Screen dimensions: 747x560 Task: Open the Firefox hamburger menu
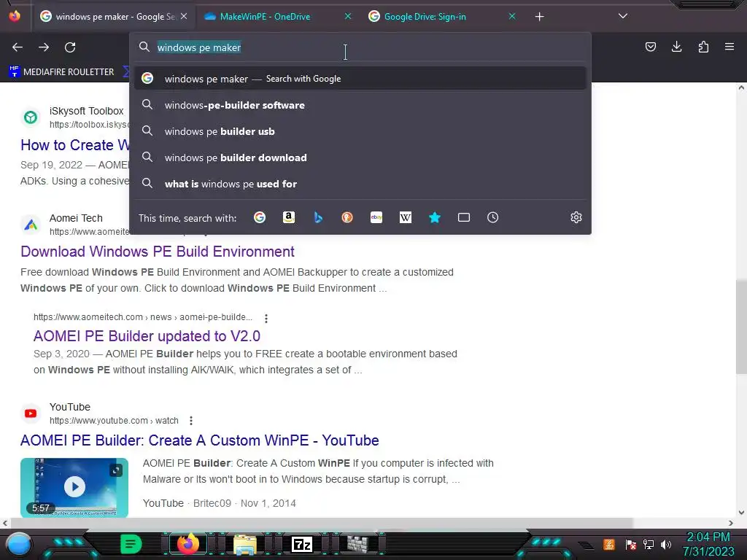tap(729, 47)
